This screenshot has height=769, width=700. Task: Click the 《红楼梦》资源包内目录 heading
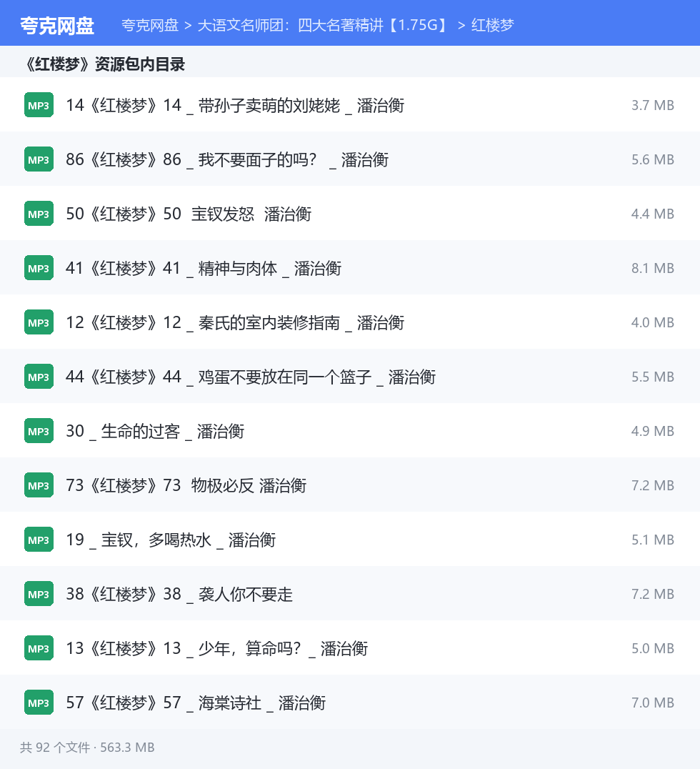tap(105, 64)
